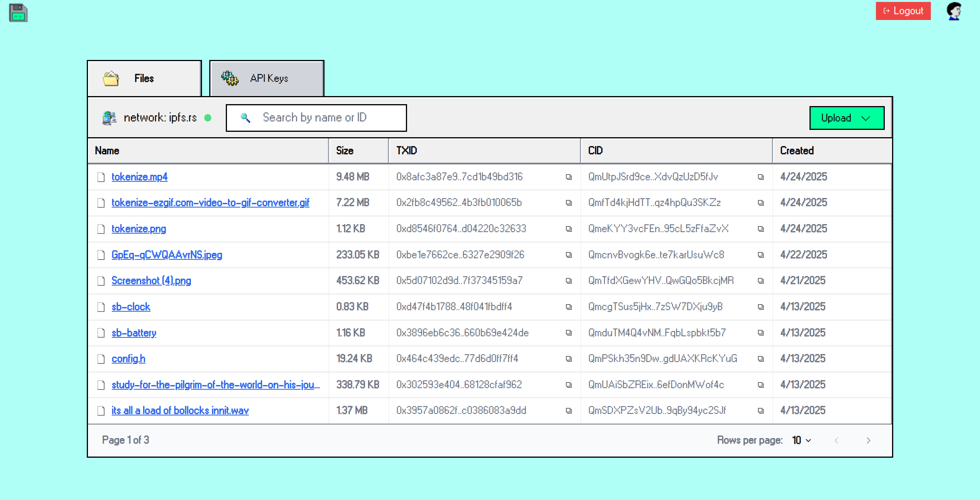Click the 19.24 KB size cell

(x=354, y=359)
